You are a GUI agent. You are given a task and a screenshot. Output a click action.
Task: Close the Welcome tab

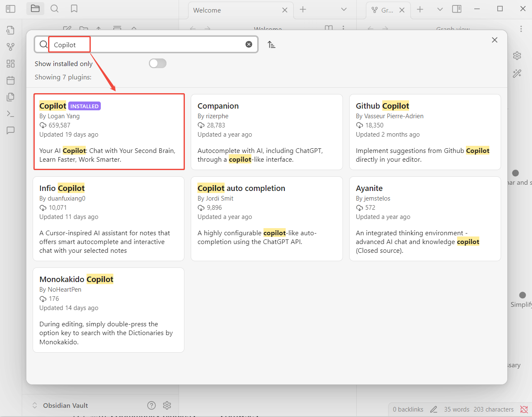[x=285, y=10]
